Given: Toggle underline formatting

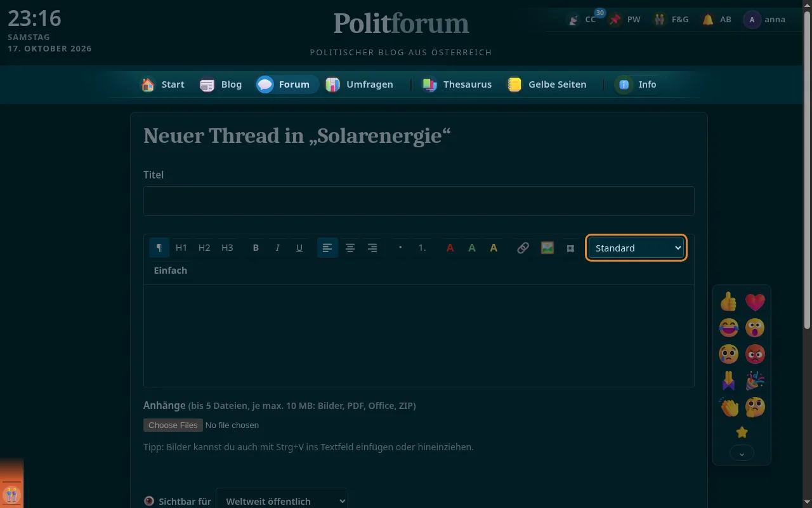Looking at the screenshot, I should (299, 248).
